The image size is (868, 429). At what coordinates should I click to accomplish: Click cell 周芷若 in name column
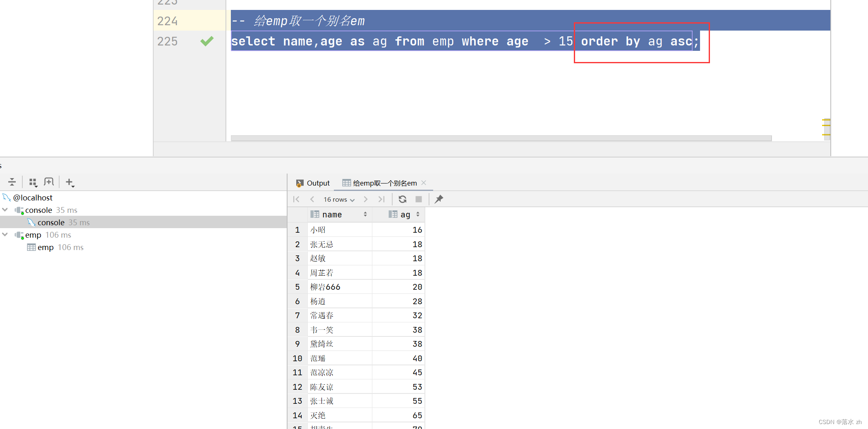(339, 273)
